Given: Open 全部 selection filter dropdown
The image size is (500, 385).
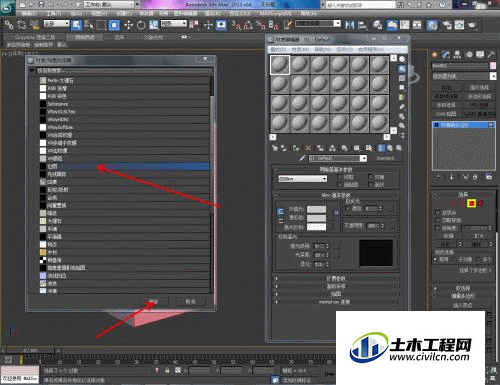Looking at the screenshot, I should pyautogui.click(x=57, y=24).
